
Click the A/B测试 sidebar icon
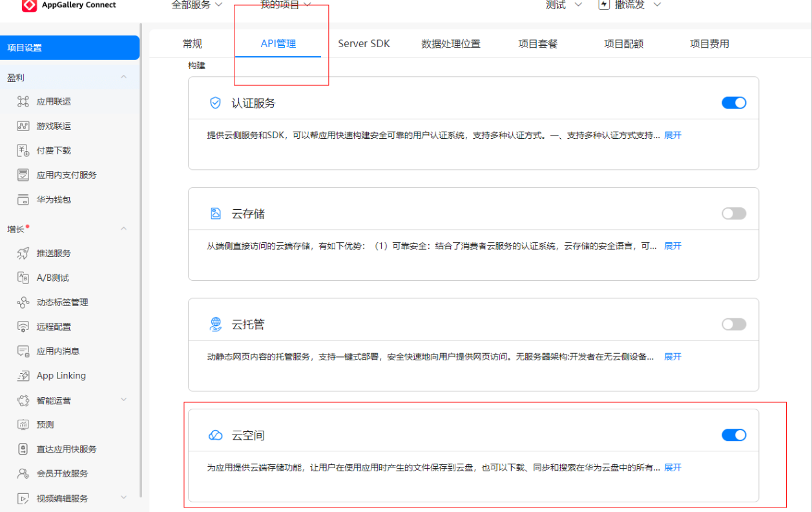tap(23, 278)
